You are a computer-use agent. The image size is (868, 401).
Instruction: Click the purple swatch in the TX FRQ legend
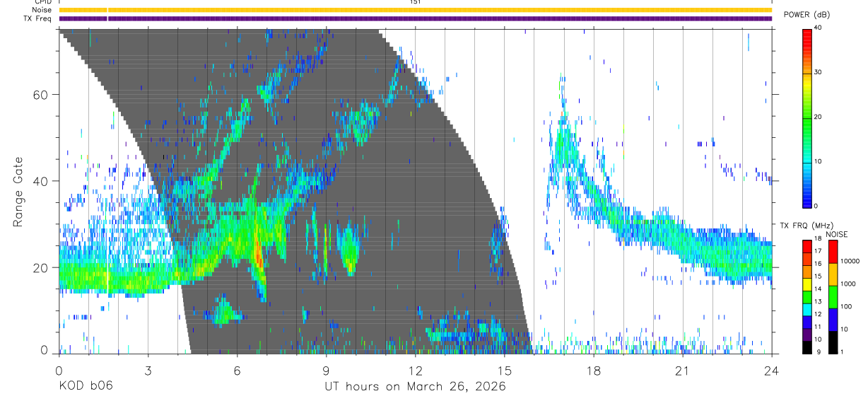(807, 333)
